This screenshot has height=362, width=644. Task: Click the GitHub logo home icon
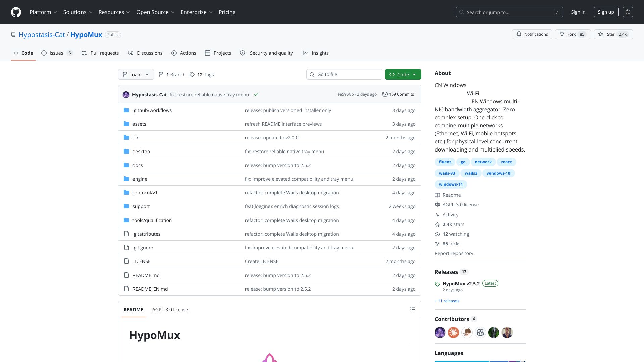(16, 12)
